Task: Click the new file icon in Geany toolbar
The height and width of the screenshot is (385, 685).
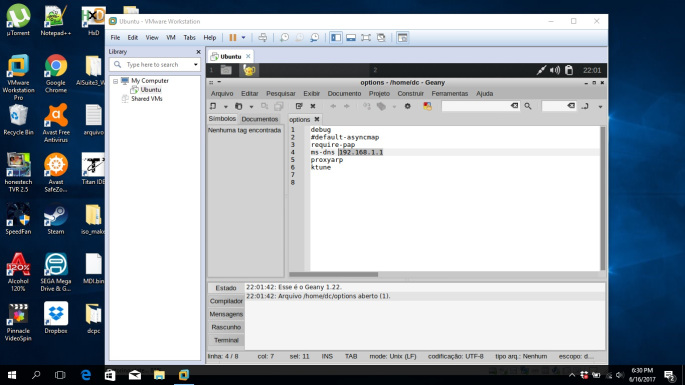Action: pos(213,106)
